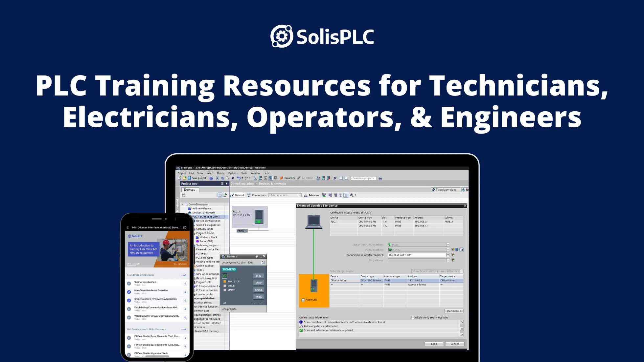The height and width of the screenshot is (362, 644).
Task: Click the Search in project field
Action: pyautogui.click(x=363, y=178)
